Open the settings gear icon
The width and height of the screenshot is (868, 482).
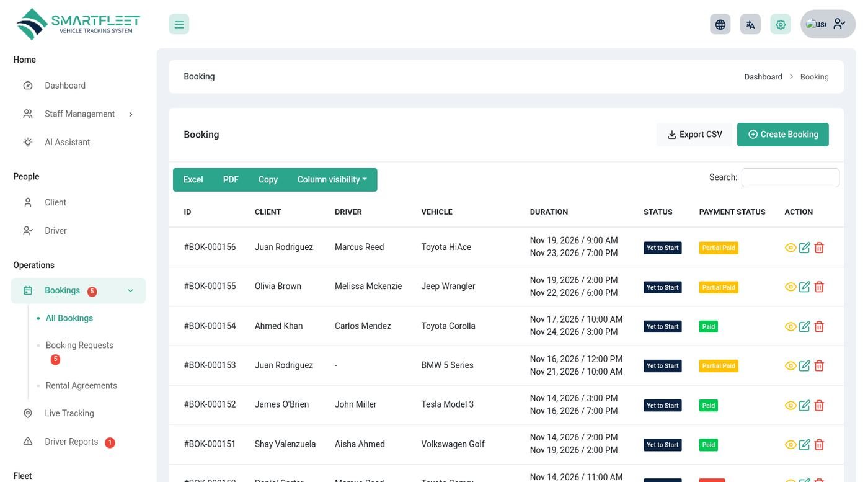point(781,24)
